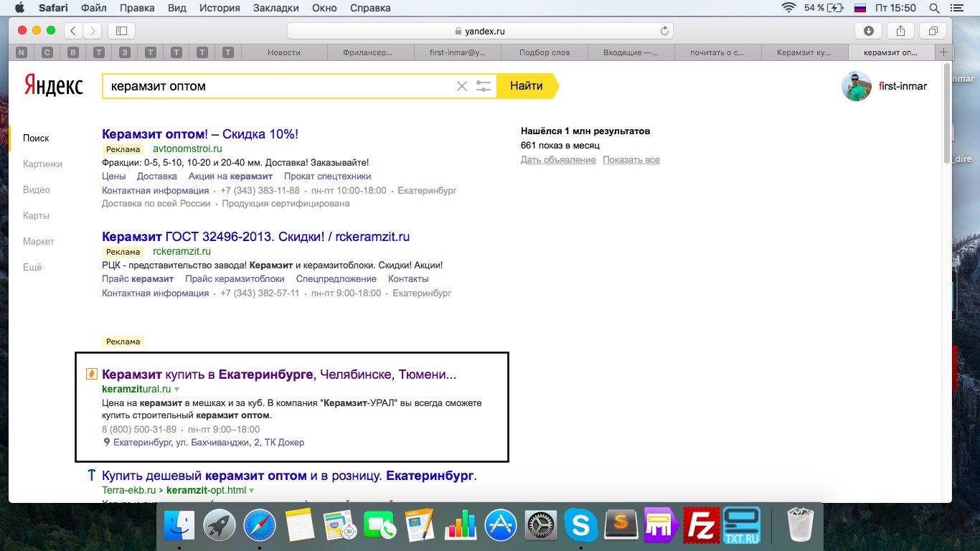Screen dimensions: 980x551
Task: Open the Прайс керамзитоблоки link
Action: [x=235, y=279]
